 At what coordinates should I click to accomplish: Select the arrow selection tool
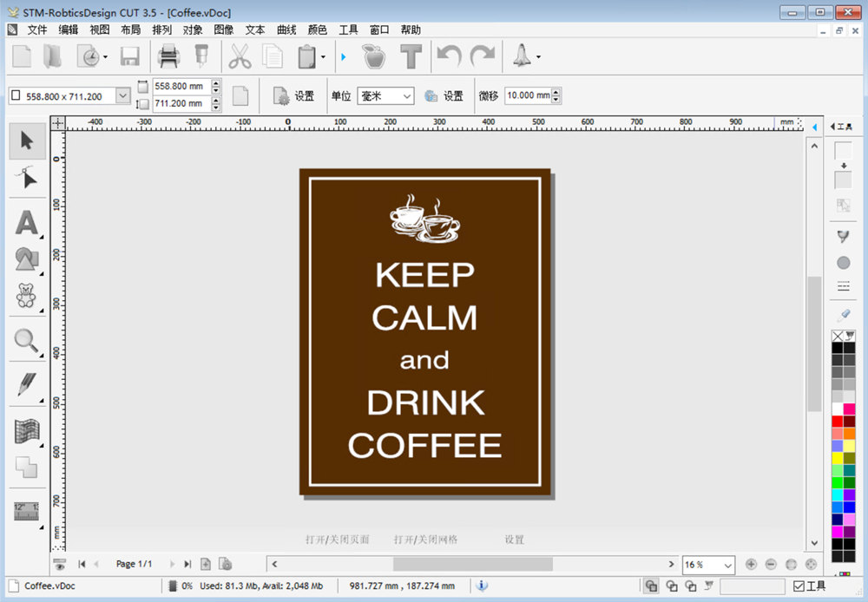(27, 141)
